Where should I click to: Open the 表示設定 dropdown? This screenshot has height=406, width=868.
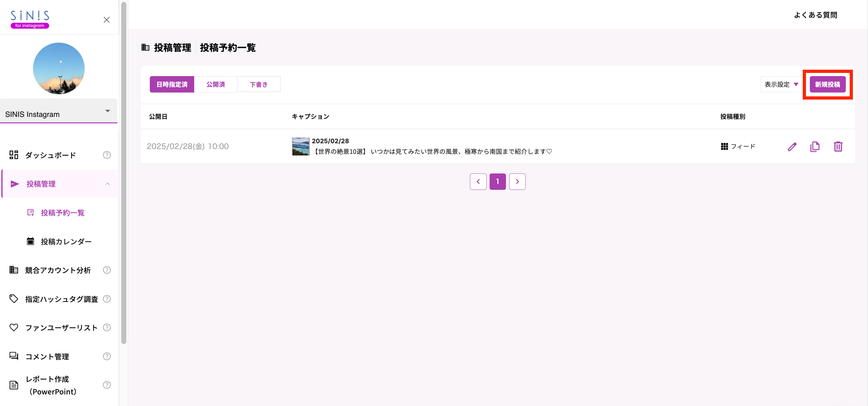(781, 84)
